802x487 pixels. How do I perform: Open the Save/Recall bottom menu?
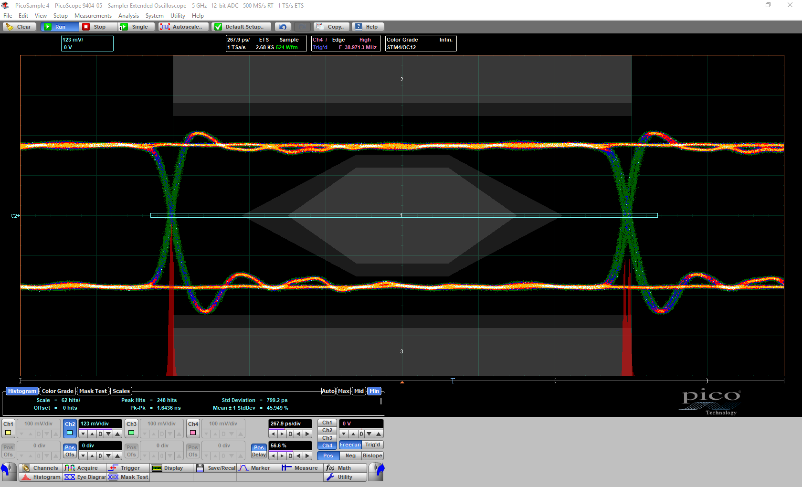point(215,468)
